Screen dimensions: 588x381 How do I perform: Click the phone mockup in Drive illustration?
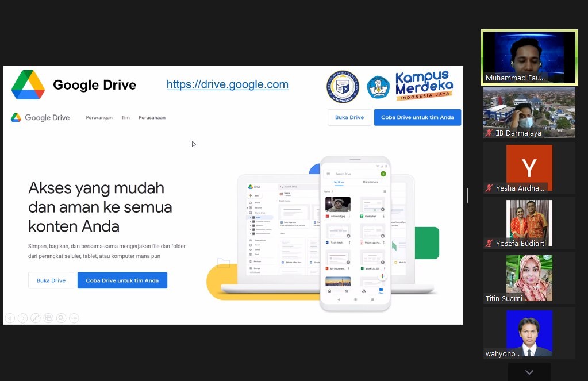355,234
